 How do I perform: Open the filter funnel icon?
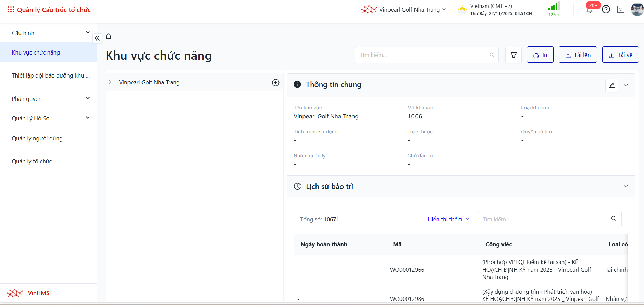click(513, 55)
